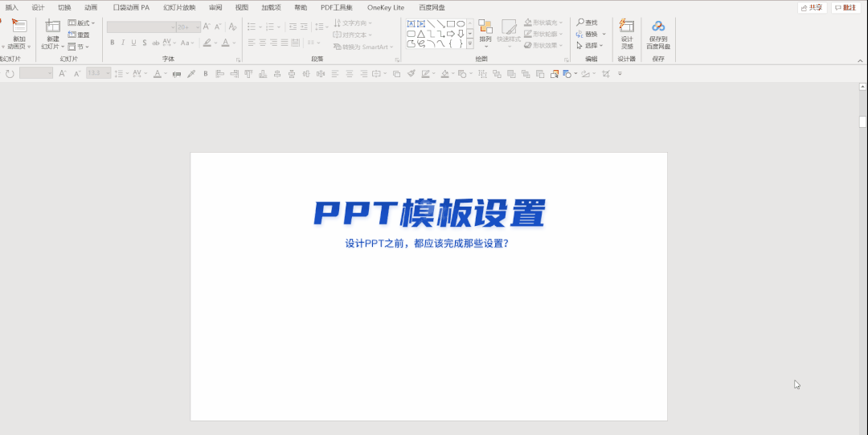Select the PPT模板设置 title on slide
Screen dimensions: 868x435
[x=429, y=213]
